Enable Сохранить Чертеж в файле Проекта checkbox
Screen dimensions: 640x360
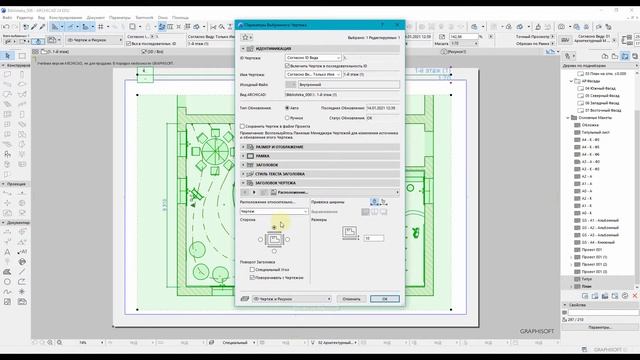click(x=242, y=127)
